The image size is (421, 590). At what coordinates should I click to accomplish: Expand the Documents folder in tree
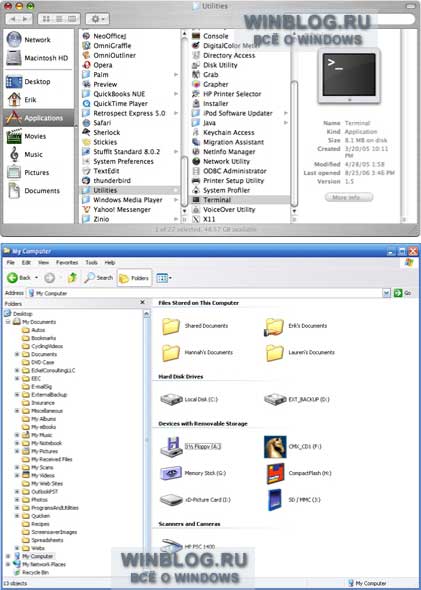pos(17,354)
